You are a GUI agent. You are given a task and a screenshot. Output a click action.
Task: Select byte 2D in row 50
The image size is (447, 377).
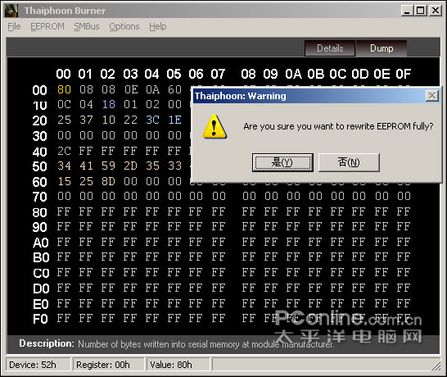coord(130,166)
